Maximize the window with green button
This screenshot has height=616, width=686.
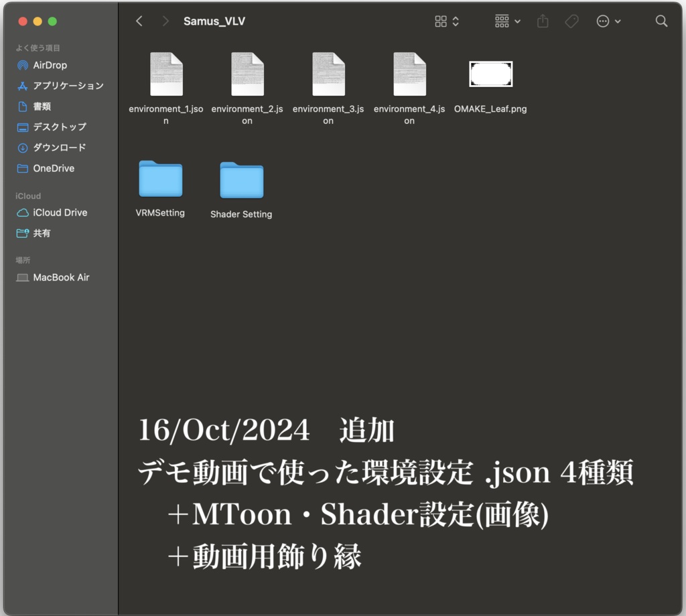coord(52,21)
